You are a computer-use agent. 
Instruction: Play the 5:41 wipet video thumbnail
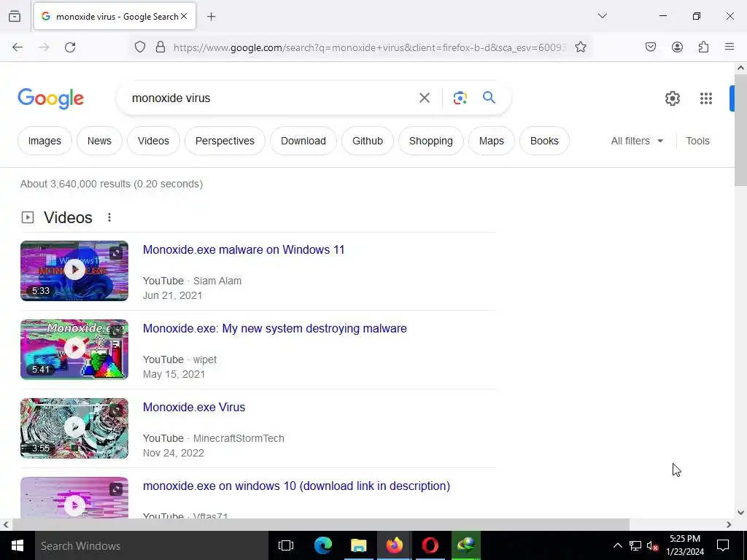74,349
